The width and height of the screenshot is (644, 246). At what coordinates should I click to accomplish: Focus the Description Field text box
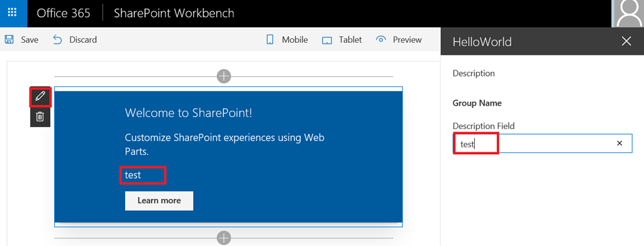coord(542,143)
